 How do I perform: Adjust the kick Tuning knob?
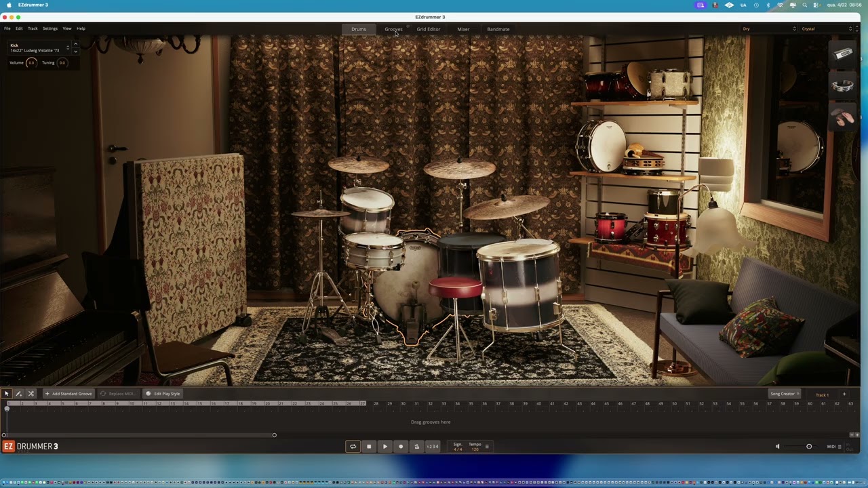pyautogui.click(x=62, y=62)
